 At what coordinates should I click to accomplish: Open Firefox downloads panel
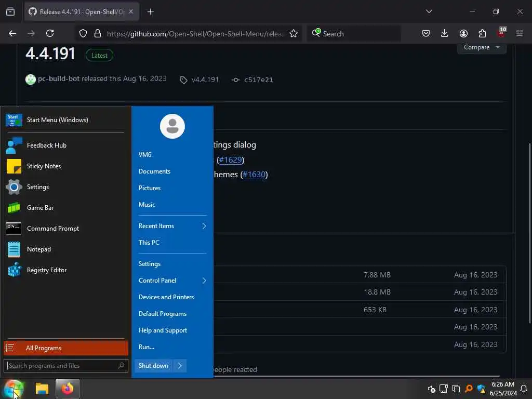[x=445, y=33]
